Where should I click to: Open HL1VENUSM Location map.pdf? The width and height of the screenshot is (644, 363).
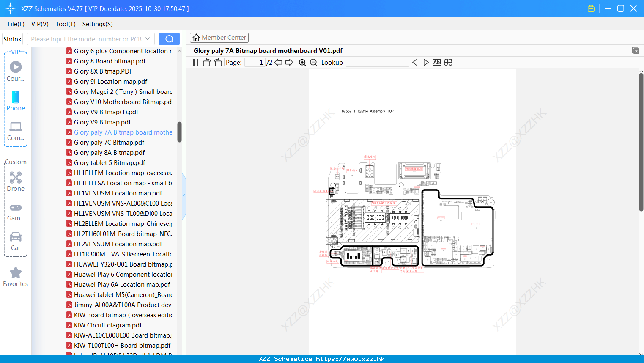click(118, 193)
